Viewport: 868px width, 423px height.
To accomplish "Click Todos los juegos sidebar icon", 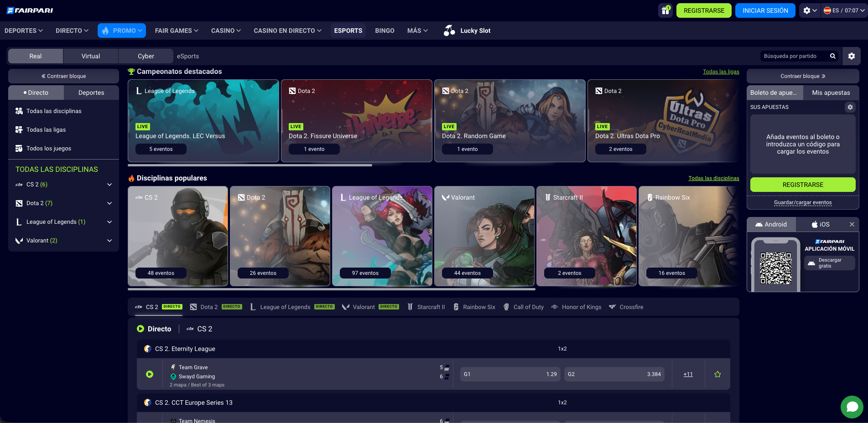I will 19,149.
